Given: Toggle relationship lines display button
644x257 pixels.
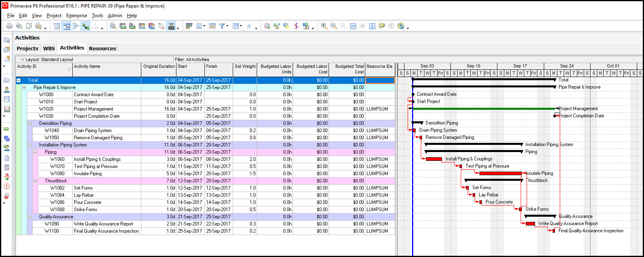Looking at the screenshot, I should pos(85,26).
